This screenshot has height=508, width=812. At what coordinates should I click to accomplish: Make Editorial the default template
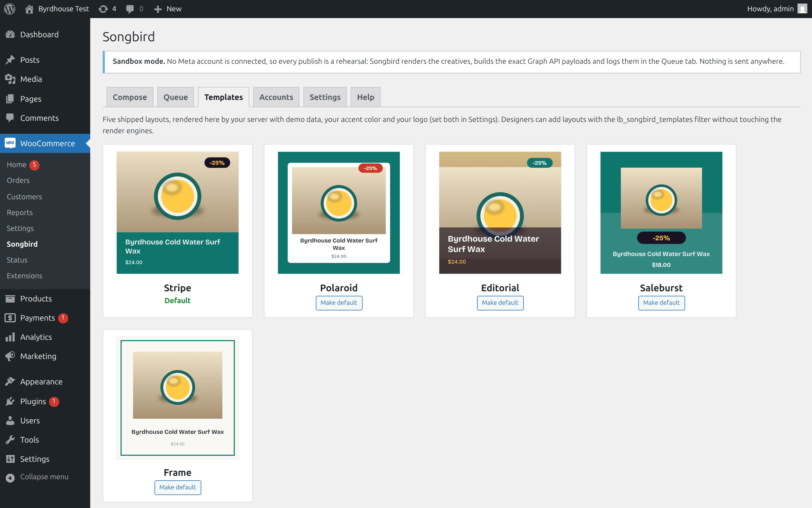[x=500, y=303]
